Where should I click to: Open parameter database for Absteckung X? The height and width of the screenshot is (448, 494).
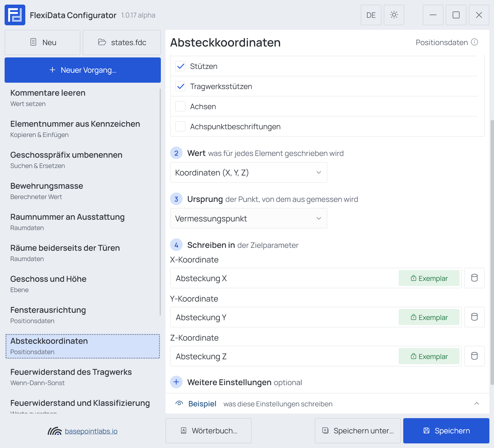coord(474,278)
